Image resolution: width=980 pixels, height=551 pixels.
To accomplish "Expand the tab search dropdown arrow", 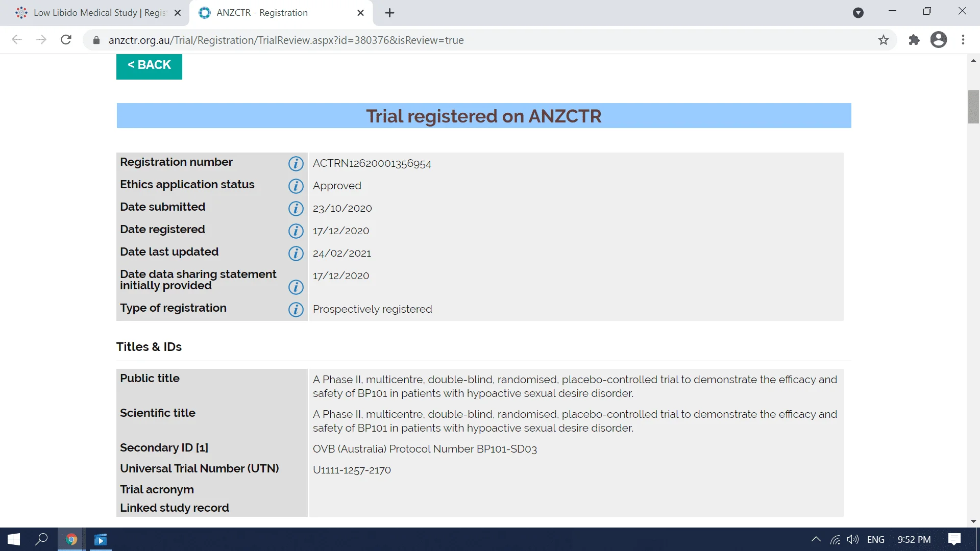I will pos(858,13).
